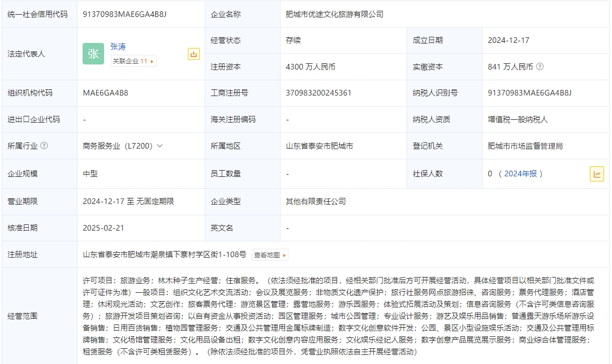Viewport: 612px width, 364px height.
Task: Click region value 山东省泰安市肥城市
Action: tap(319, 146)
